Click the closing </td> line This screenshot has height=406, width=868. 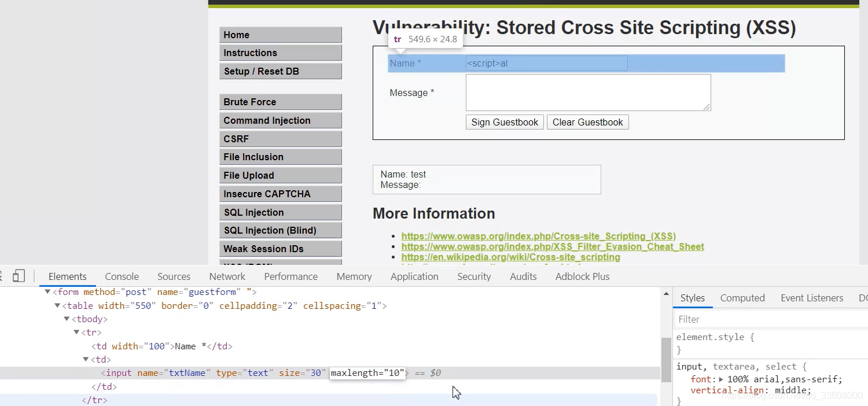pos(104,387)
